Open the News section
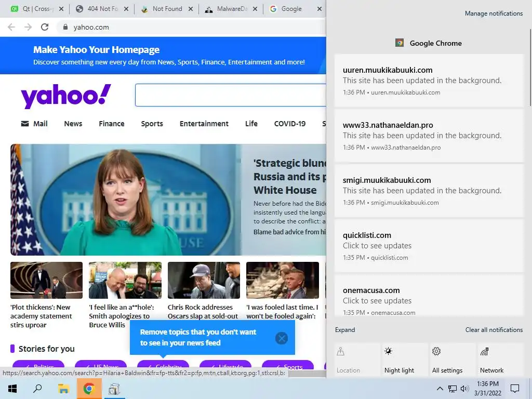This screenshot has width=532, height=399. coord(73,124)
